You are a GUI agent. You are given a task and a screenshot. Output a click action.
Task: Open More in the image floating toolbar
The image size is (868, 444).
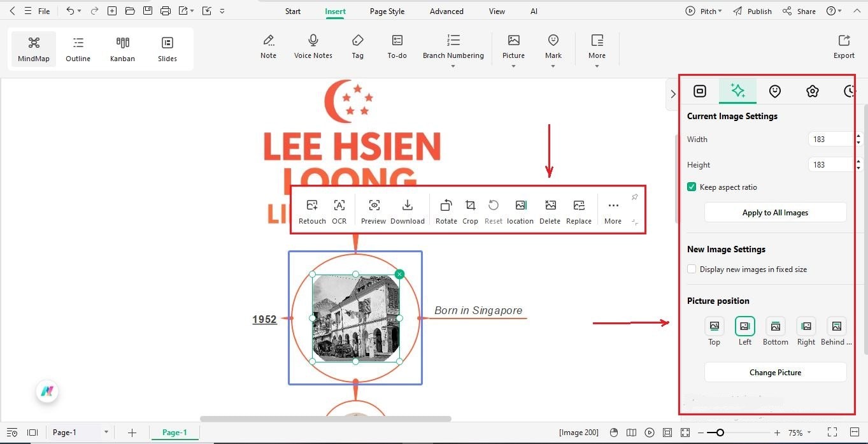pyautogui.click(x=613, y=211)
